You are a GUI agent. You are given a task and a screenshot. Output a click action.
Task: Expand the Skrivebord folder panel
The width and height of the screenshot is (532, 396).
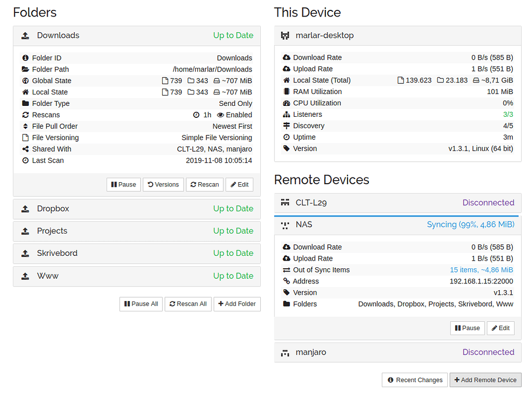(137, 253)
